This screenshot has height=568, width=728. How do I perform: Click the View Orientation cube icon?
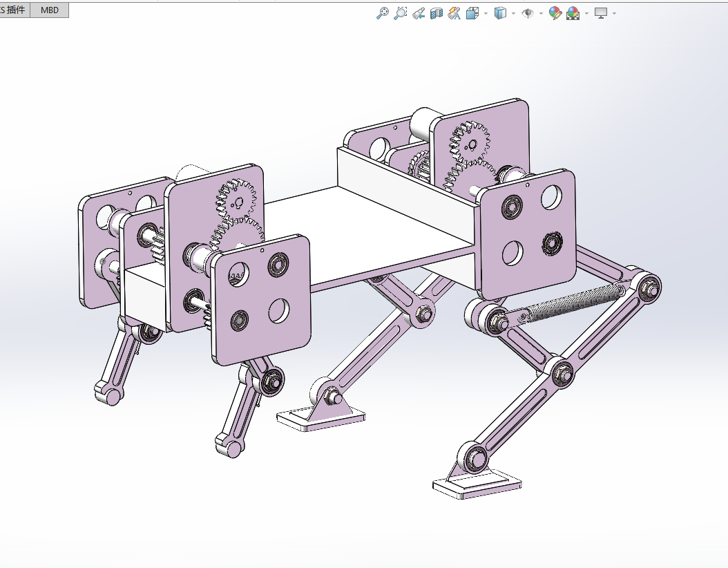coord(472,13)
